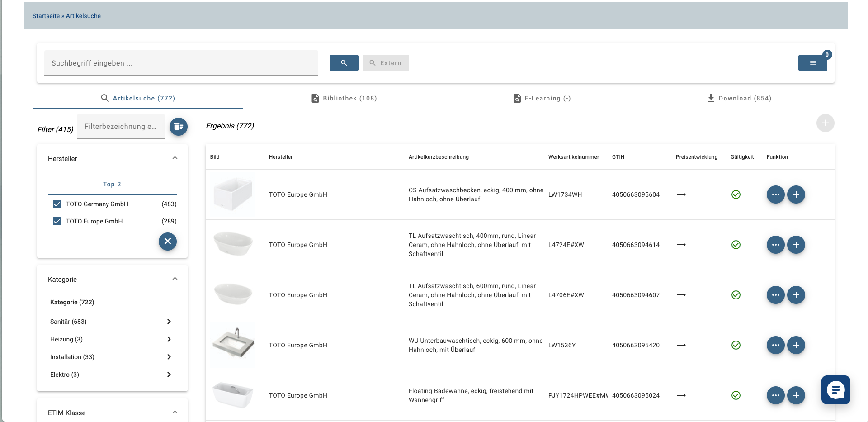The width and height of the screenshot is (868, 422).
Task: Click the Extern search button
Action: 386,63
